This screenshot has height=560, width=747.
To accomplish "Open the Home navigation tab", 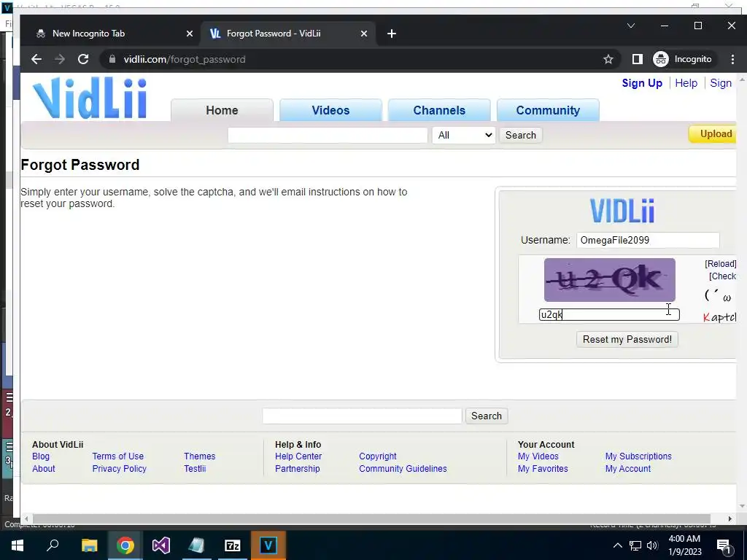I will [222, 110].
